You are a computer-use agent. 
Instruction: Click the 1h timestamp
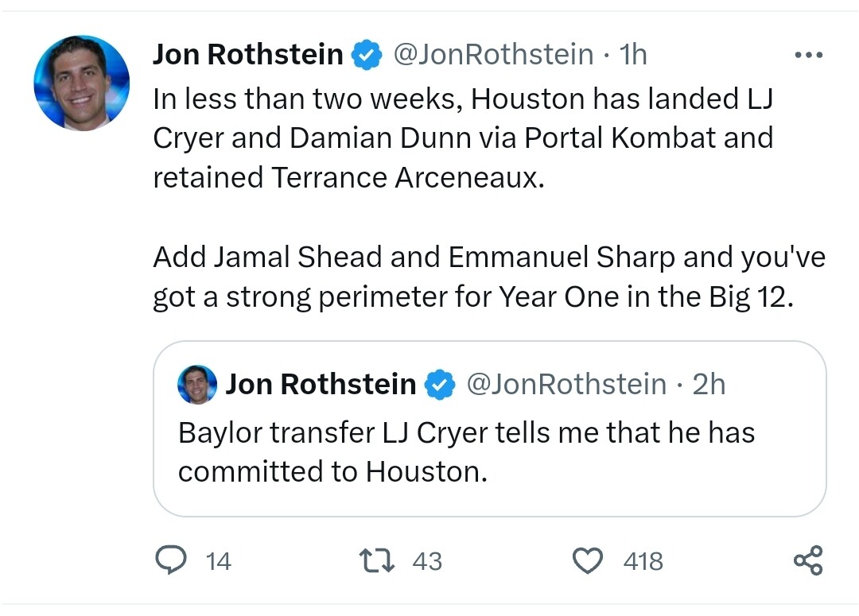click(633, 55)
